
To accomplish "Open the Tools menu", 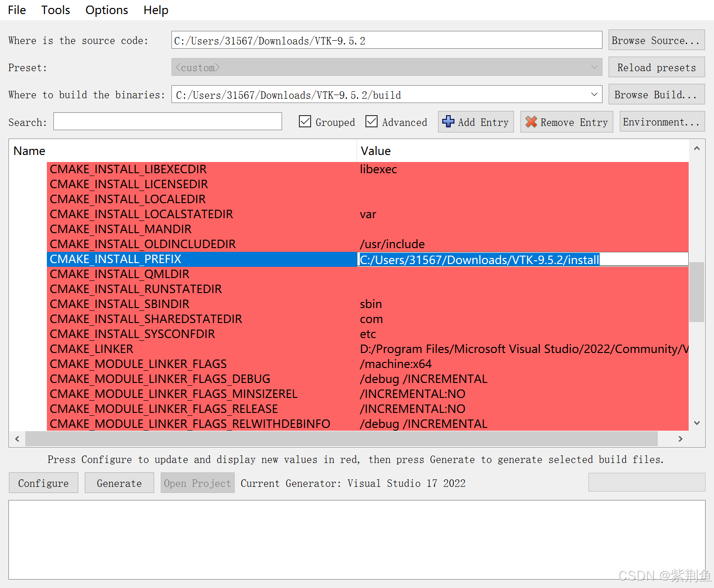I will click(56, 10).
